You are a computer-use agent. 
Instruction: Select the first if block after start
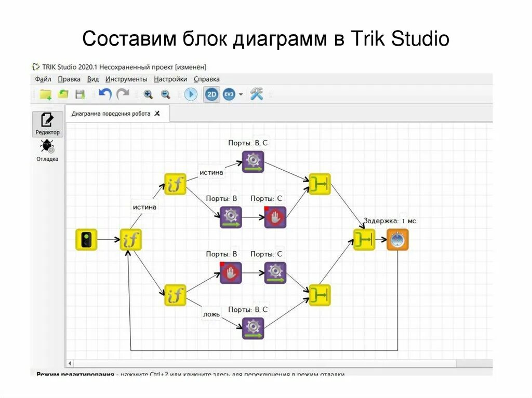click(130, 240)
